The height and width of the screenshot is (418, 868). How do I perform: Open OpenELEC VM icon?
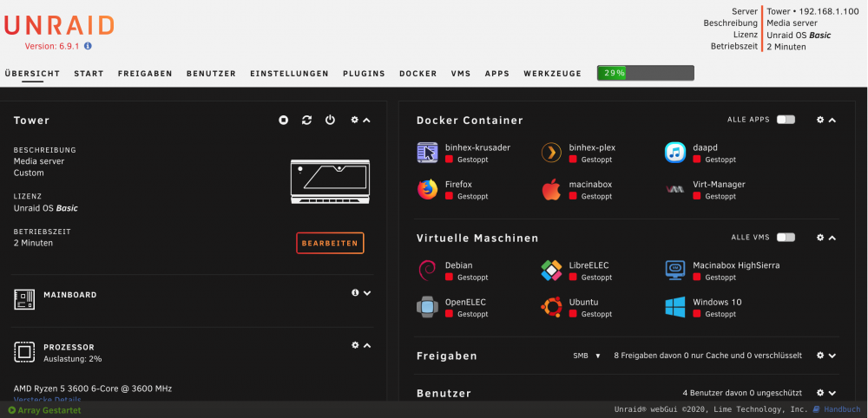pos(427,307)
